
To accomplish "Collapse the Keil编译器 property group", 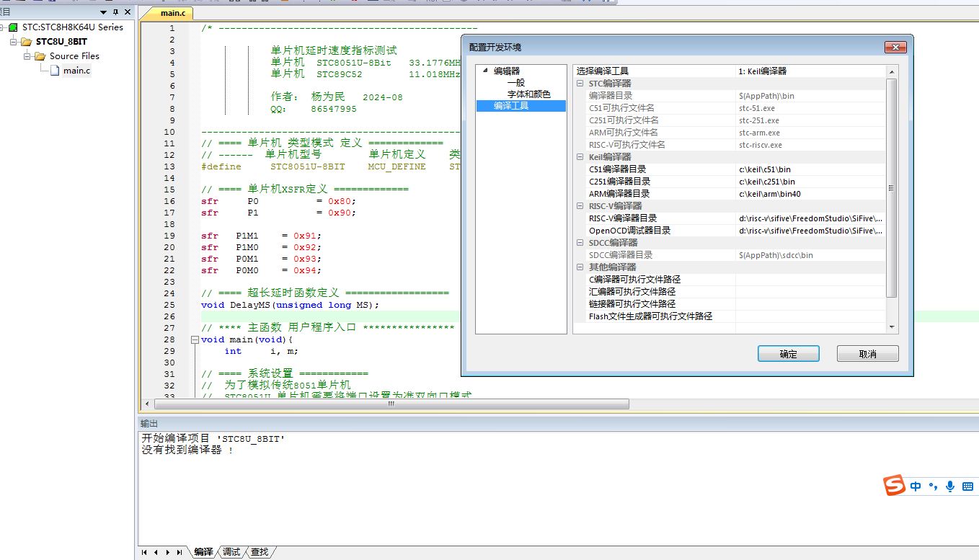I will tap(580, 157).
